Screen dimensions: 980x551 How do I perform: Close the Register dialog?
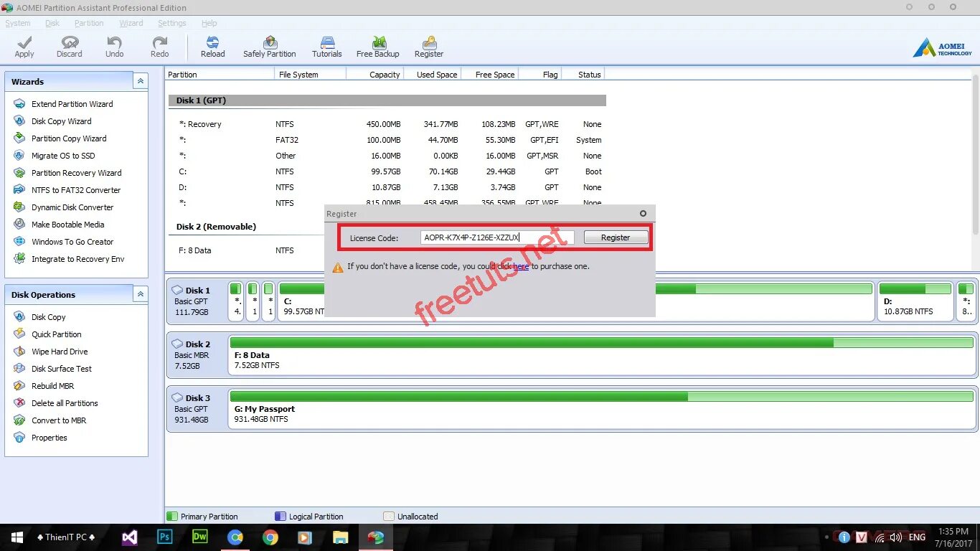click(x=643, y=213)
